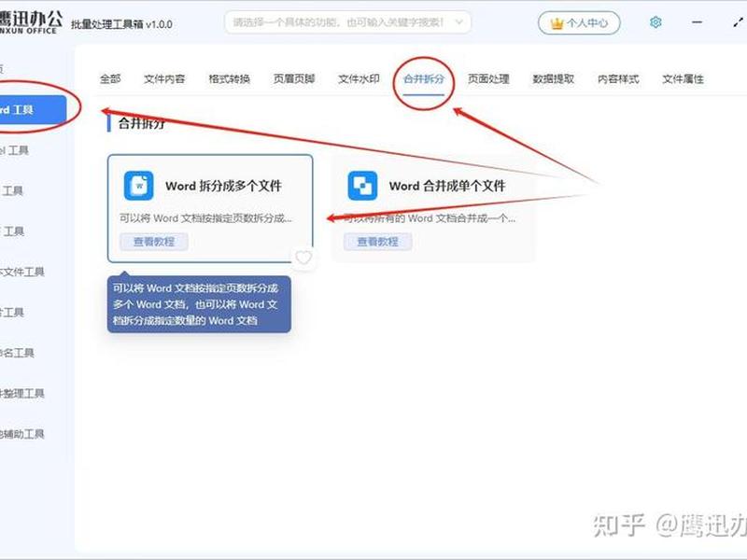Minimize the application window
Image resolution: width=747 pixels, height=560 pixels.
697,22
